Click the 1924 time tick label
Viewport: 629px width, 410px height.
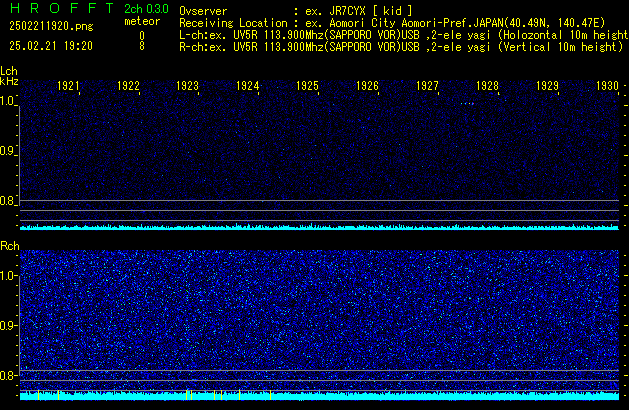tap(248, 86)
